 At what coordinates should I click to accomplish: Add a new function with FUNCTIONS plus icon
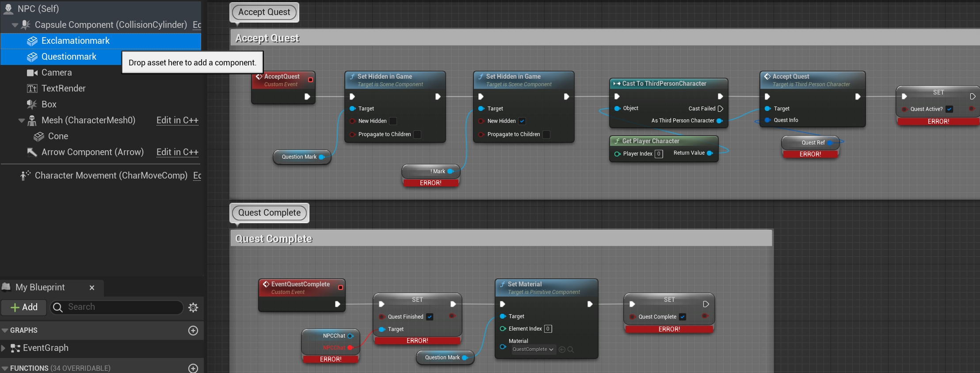point(193,368)
